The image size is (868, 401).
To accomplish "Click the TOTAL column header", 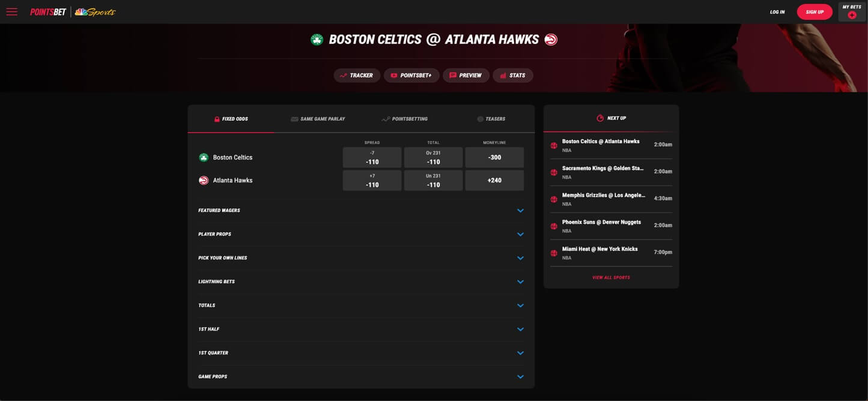I will [x=433, y=143].
